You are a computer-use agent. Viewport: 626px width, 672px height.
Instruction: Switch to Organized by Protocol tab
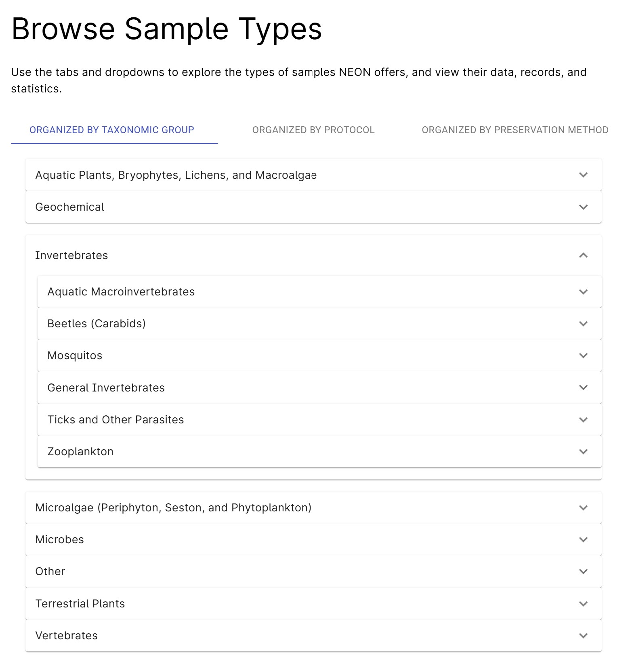[x=313, y=130]
